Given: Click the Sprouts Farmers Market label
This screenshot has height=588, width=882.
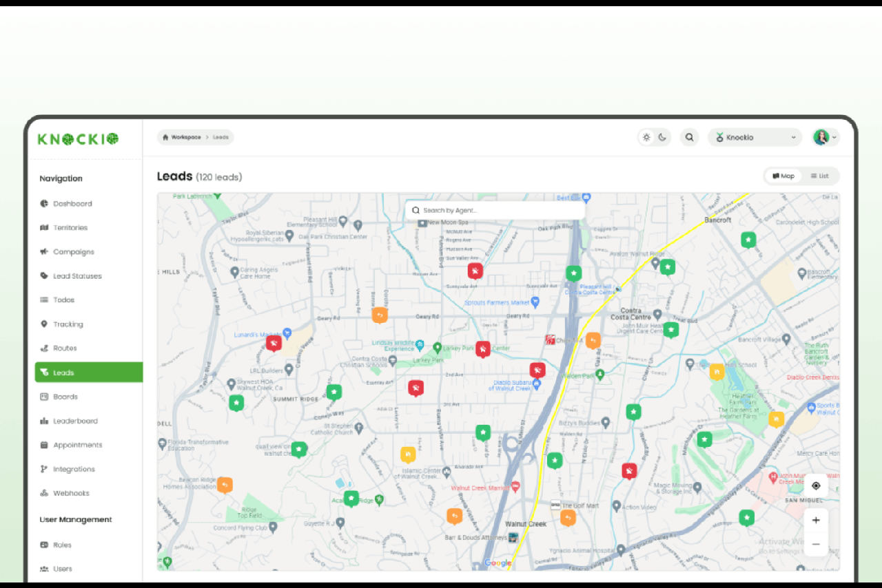Looking at the screenshot, I should (x=497, y=302).
